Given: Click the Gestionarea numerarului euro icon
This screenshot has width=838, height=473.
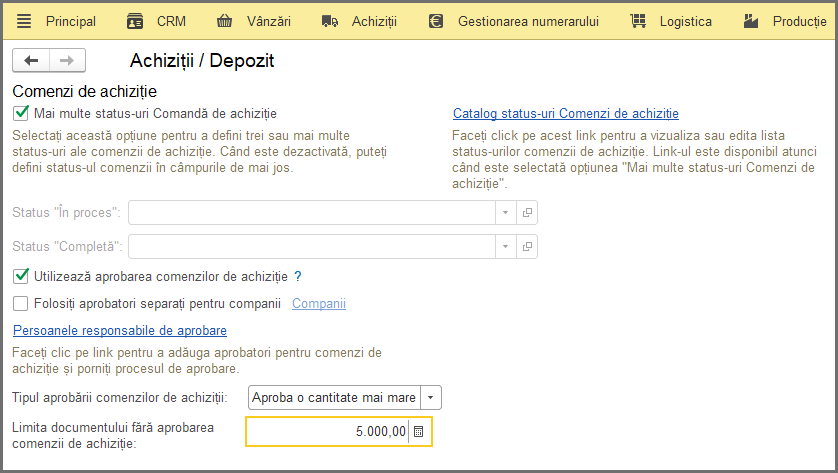Looking at the screenshot, I should pos(436,21).
